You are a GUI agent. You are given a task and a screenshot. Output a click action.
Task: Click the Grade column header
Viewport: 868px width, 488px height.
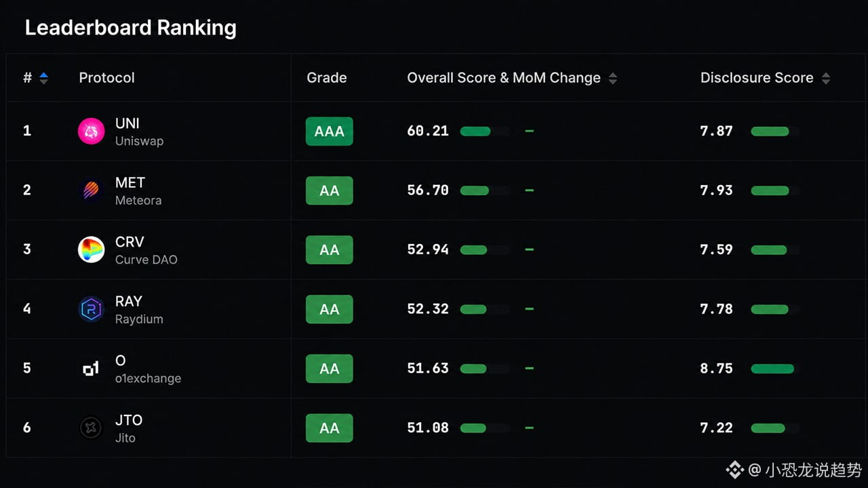coord(326,78)
